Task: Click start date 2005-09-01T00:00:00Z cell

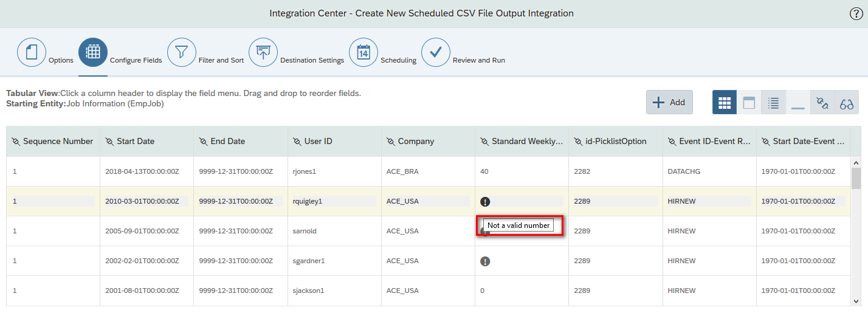Action: coord(147,231)
